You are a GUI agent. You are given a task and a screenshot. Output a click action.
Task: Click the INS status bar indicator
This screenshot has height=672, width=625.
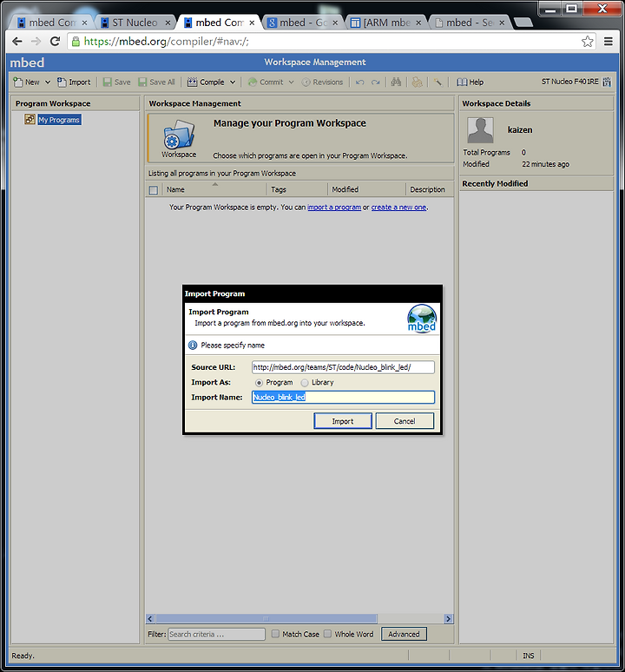[x=528, y=656]
